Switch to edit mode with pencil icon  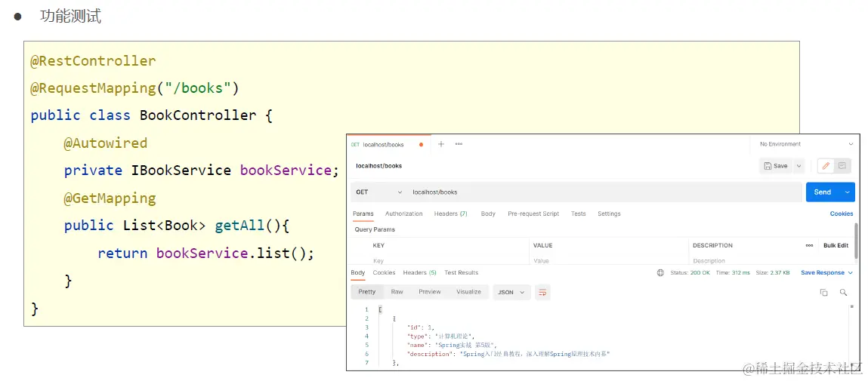click(x=826, y=166)
